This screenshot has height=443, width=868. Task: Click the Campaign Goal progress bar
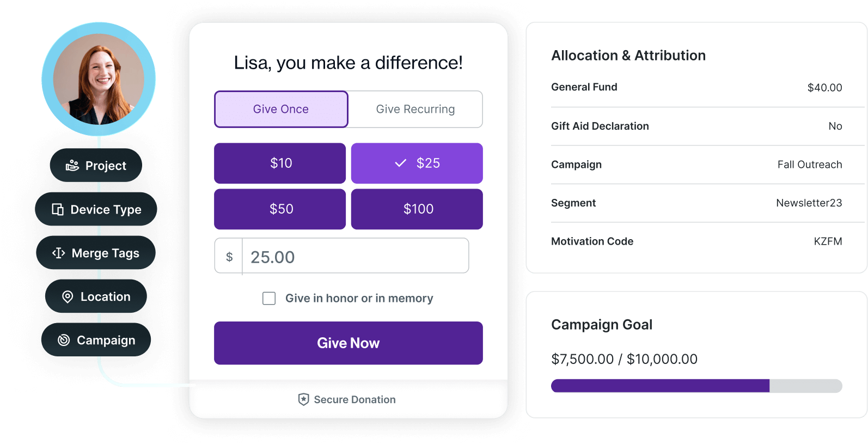tap(696, 386)
